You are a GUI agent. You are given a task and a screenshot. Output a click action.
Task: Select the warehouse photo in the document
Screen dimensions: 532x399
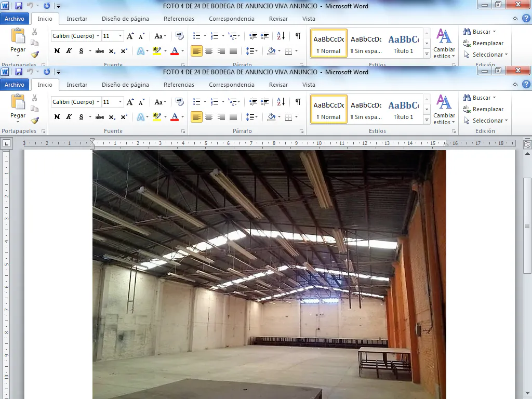point(269,274)
